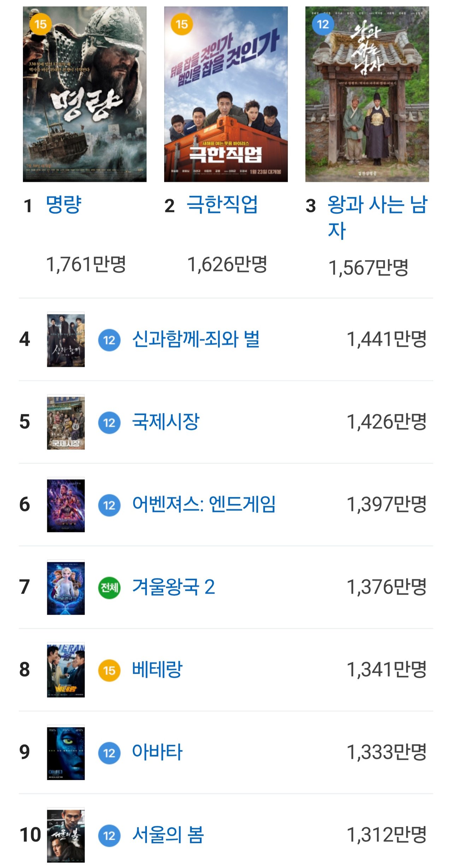The width and height of the screenshot is (452, 868).
Task: Click the 국제시장 small poster thumbnail
Action: tap(66, 423)
